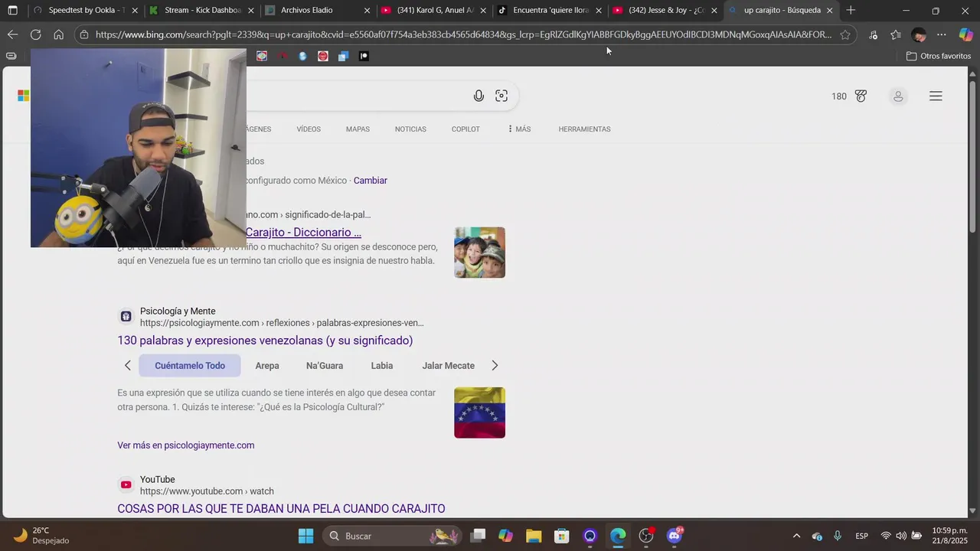The width and height of the screenshot is (980, 551).
Task: Select Arepa chip
Action: tap(267, 366)
